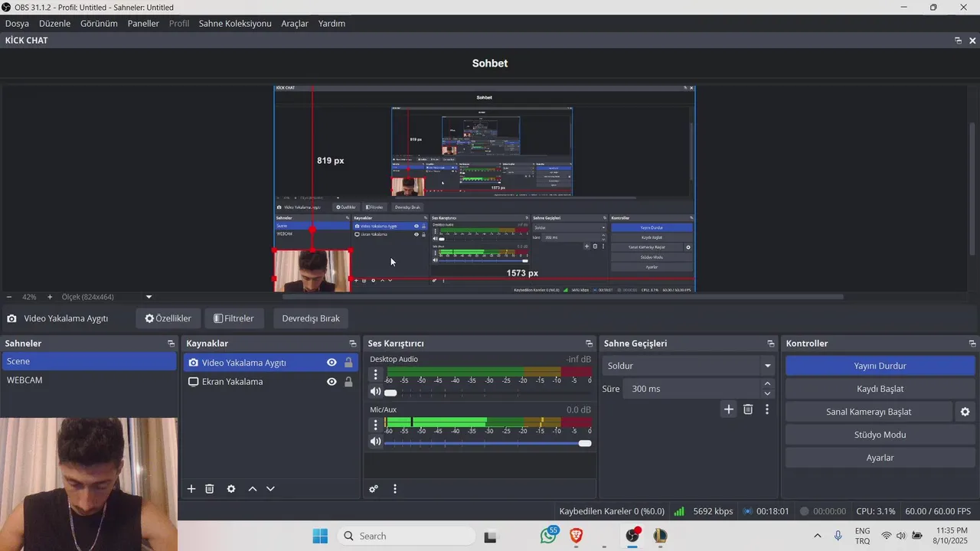980x551 pixels.
Task: Adjust the Desktop Audio volume slider
Action: click(x=487, y=393)
